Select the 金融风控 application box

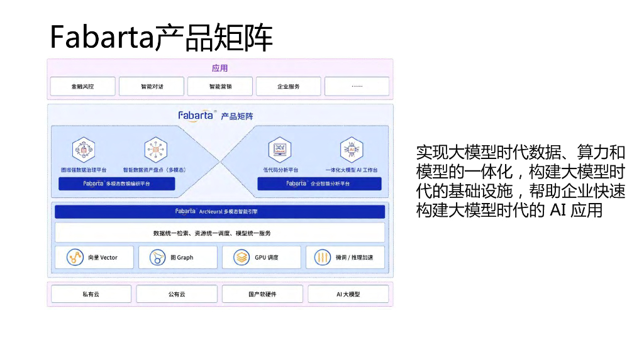pyautogui.click(x=82, y=86)
